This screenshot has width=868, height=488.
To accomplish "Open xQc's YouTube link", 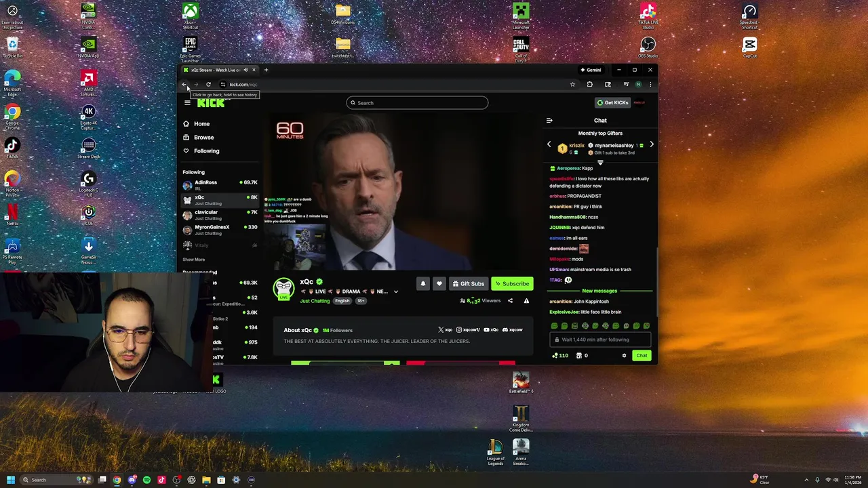I will click(491, 330).
